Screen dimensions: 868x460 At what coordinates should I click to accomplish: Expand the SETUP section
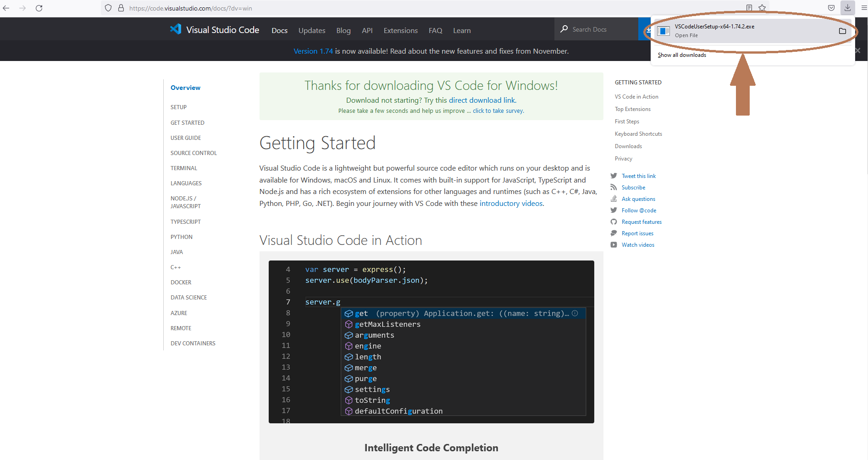(178, 107)
